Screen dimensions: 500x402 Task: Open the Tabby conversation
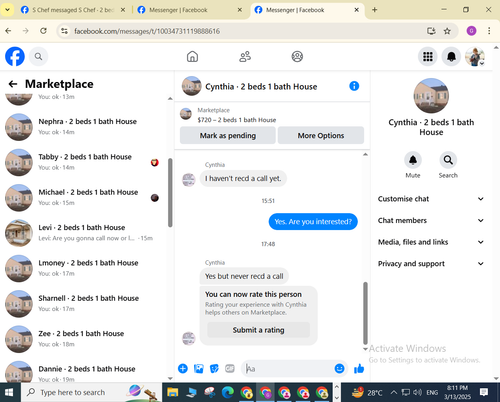(x=83, y=162)
